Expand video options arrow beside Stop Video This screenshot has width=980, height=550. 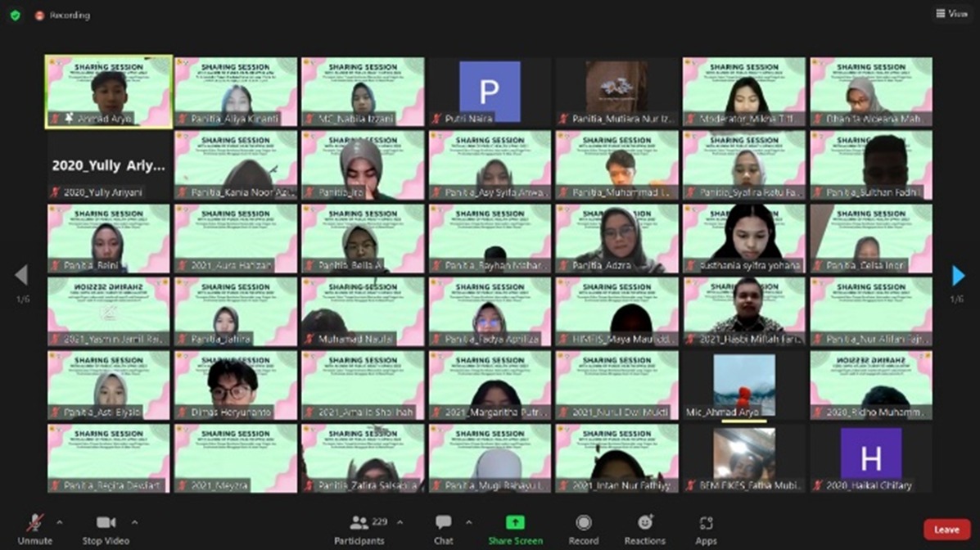134,521
